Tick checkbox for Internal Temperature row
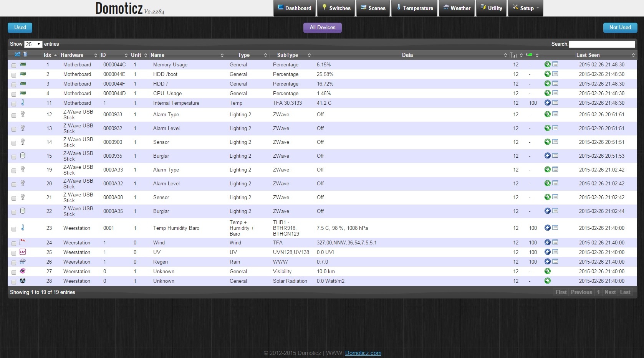The width and height of the screenshot is (644, 358). (x=14, y=104)
